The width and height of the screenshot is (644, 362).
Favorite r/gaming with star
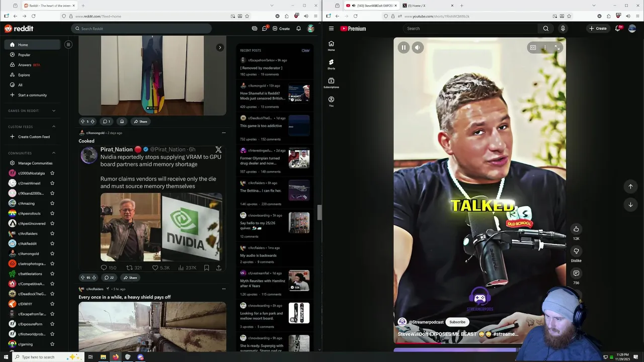coord(52,344)
